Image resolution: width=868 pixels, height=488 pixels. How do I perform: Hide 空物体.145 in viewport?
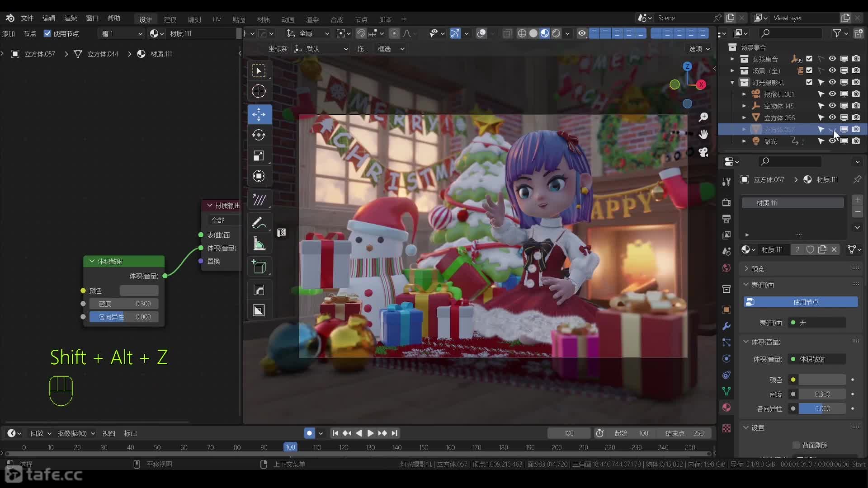(832, 106)
